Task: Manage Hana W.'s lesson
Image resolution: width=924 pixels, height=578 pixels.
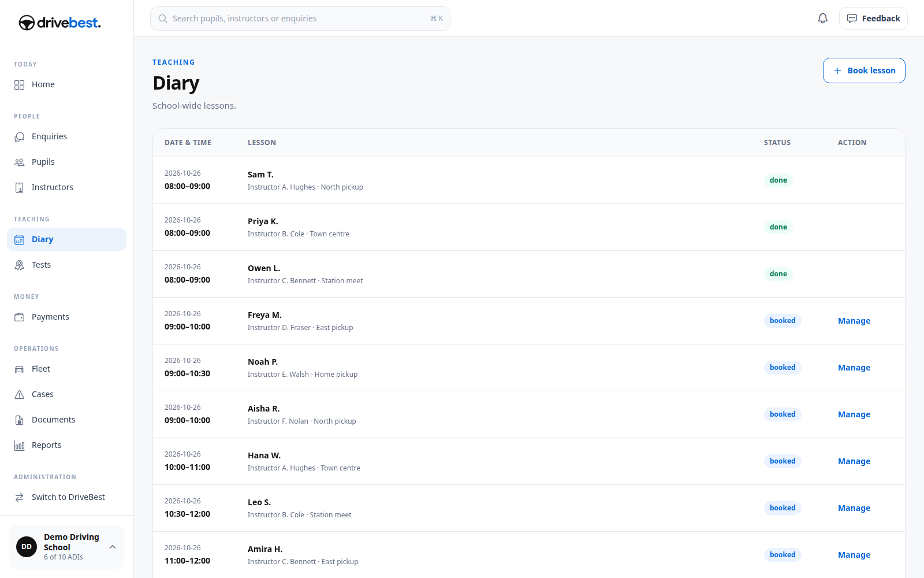Action: tap(854, 461)
